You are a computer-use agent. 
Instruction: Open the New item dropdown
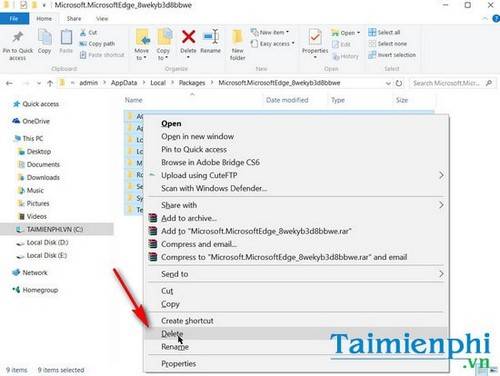(270, 32)
